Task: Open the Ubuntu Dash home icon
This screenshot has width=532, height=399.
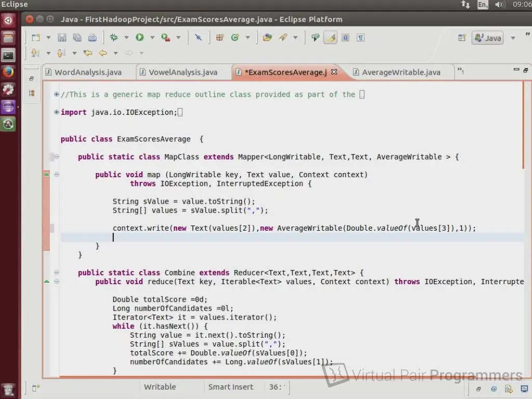Action: pyautogui.click(x=8, y=20)
